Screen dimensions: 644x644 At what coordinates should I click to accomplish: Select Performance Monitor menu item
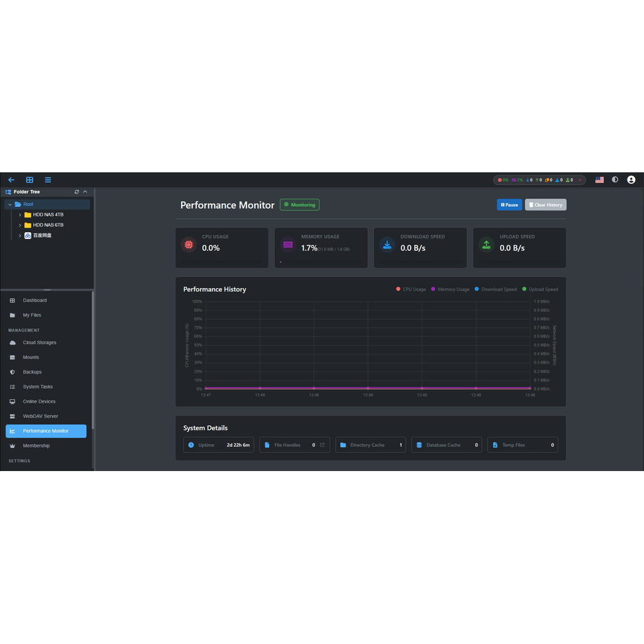(46, 431)
